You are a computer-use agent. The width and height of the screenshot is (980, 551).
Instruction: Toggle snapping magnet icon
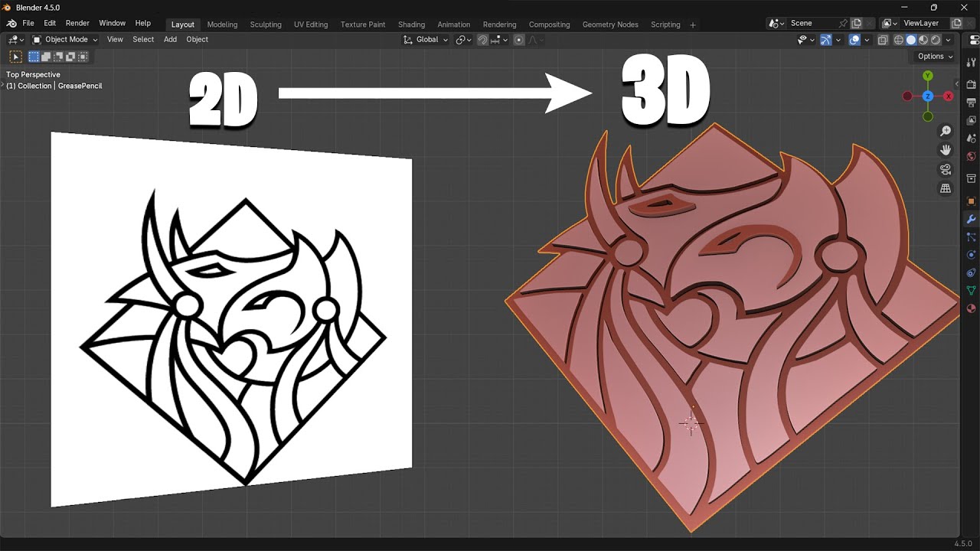coord(483,40)
